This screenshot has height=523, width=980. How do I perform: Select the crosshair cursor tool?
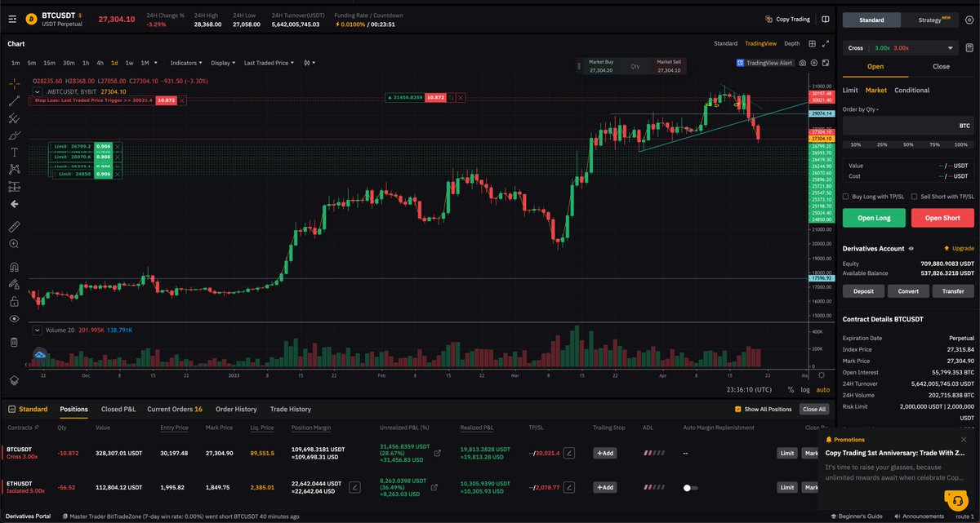(x=14, y=83)
